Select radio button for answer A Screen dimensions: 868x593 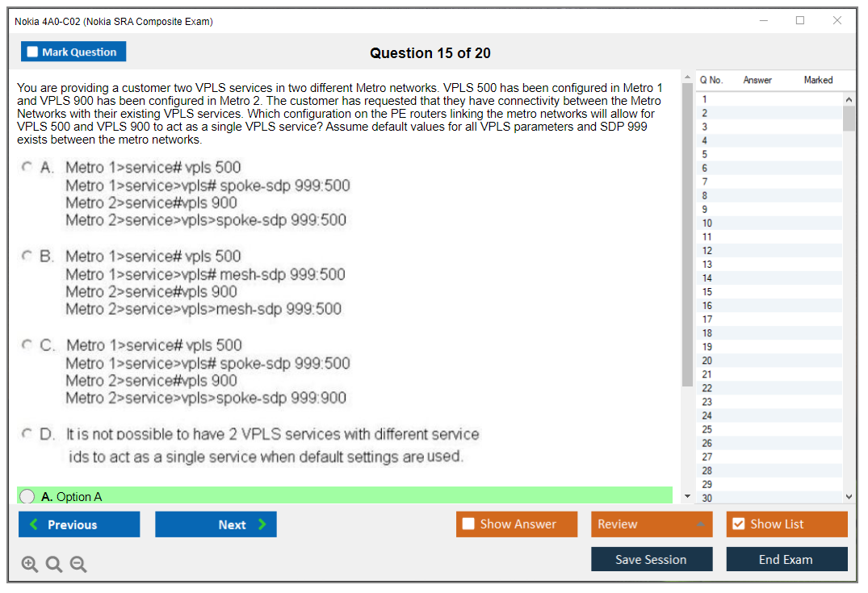[27, 167]
